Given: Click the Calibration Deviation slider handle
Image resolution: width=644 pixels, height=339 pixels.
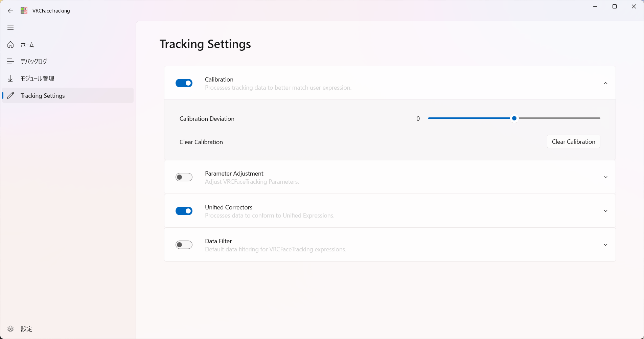Looking at the screenshot, I should tap(514, 118).
